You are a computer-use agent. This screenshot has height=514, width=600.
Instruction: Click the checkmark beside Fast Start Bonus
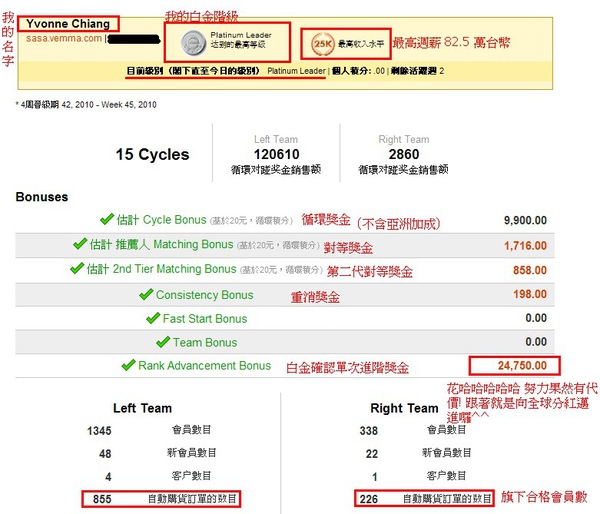click(x=153, y=318)
